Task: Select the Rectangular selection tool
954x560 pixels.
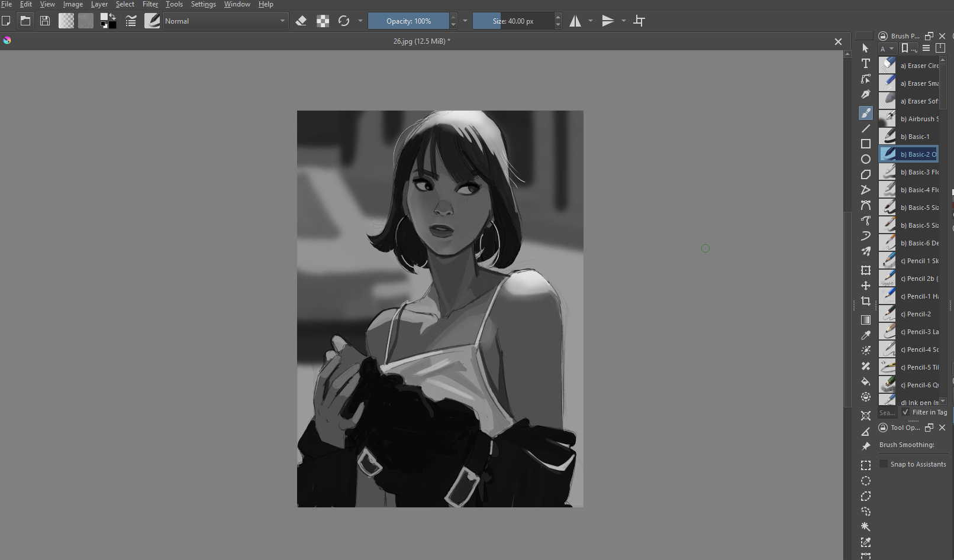Action: click(865, 465)
